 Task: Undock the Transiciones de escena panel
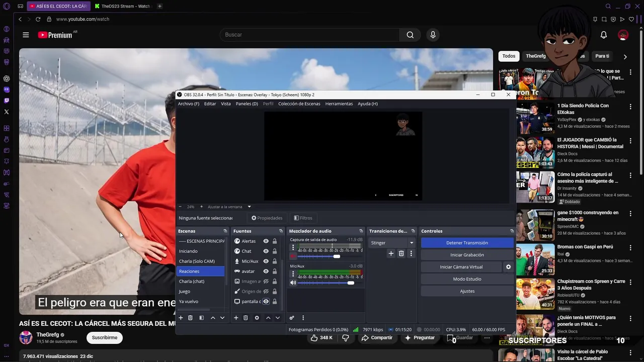pos(413,231)
